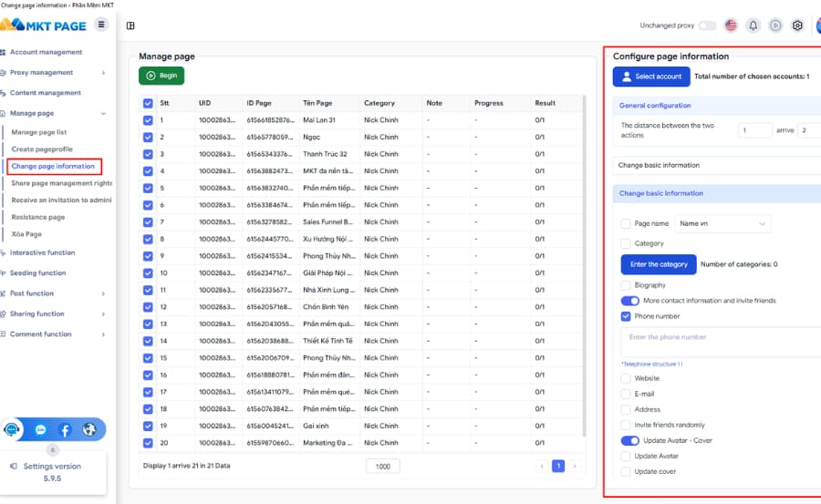Enable the E-mail checkbox
This screenshot has height=504, width=821.
(626, 394)
